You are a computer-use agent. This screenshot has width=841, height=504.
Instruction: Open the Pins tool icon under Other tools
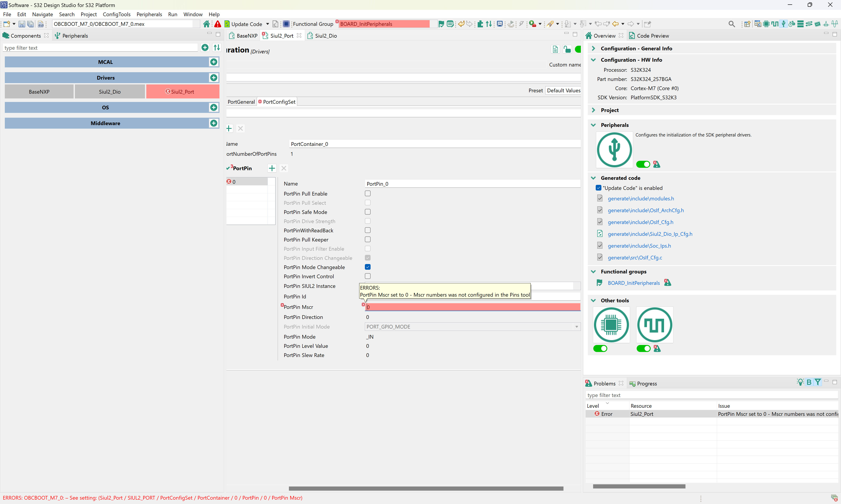click(611, 325)
